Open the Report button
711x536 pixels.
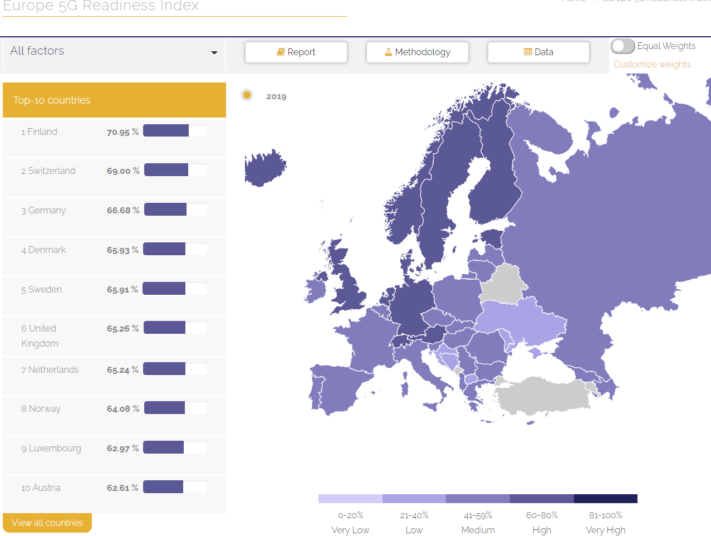[296, 52]
